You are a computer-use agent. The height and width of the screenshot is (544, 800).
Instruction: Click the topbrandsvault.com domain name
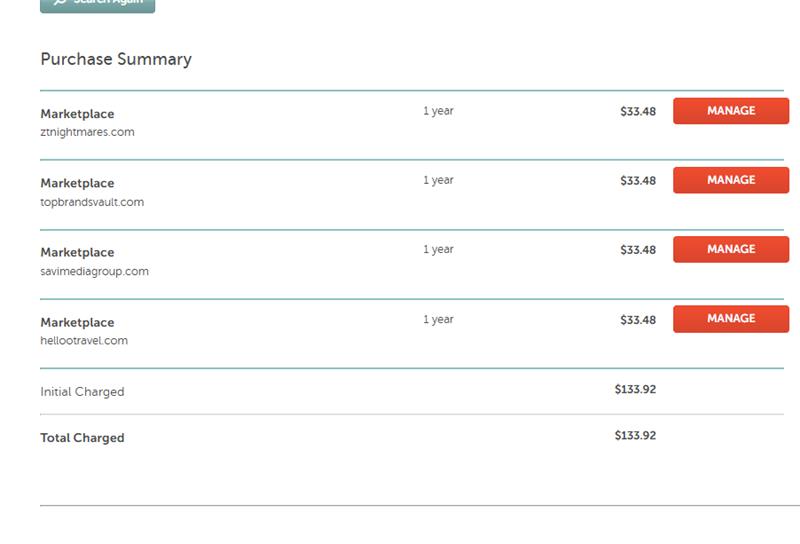click(92, 202)
